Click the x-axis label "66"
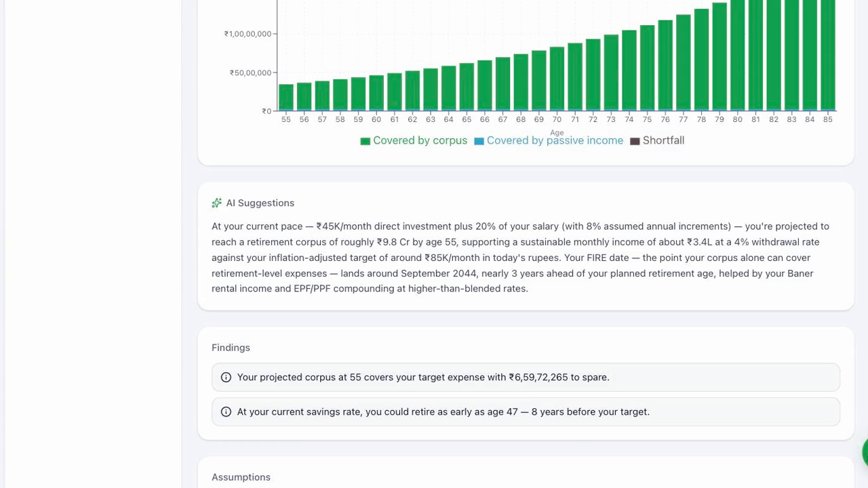Screen dimensions: 868x488 tap(484, 119)
